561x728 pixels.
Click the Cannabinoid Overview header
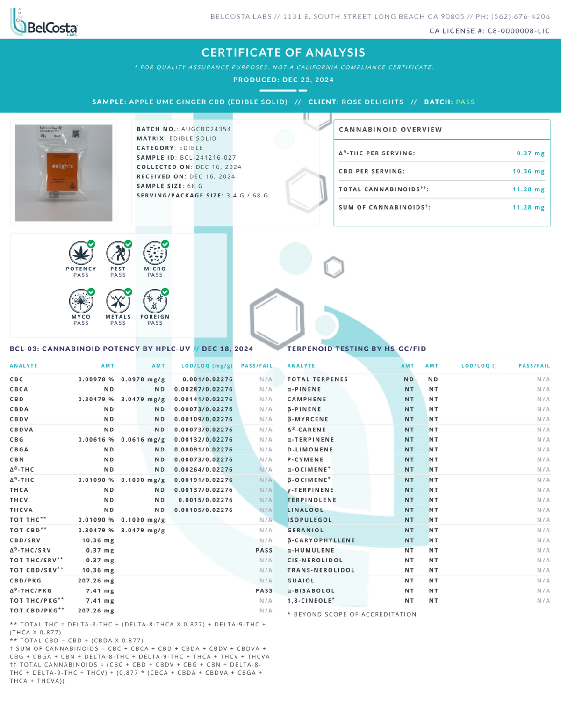390,130
